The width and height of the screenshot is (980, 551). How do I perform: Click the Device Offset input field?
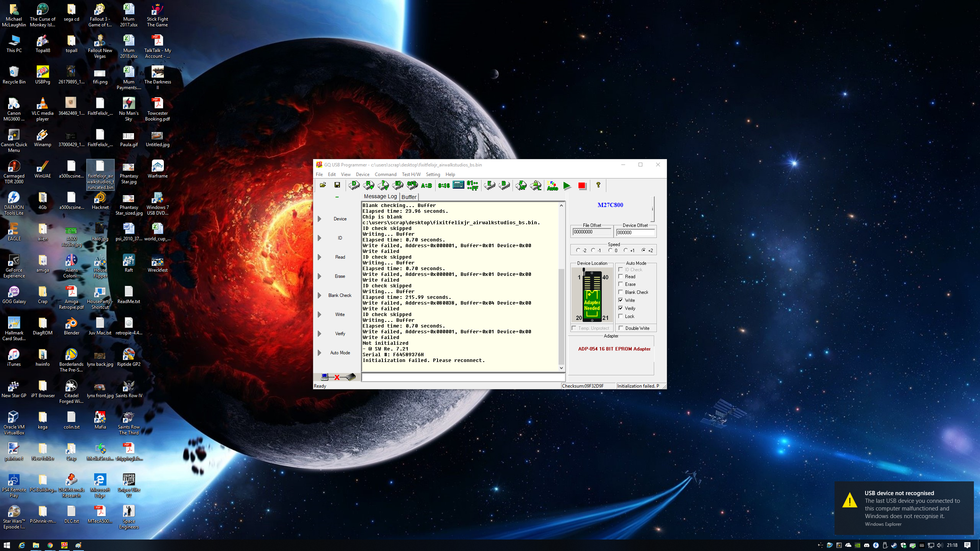(x=635, y=232)
